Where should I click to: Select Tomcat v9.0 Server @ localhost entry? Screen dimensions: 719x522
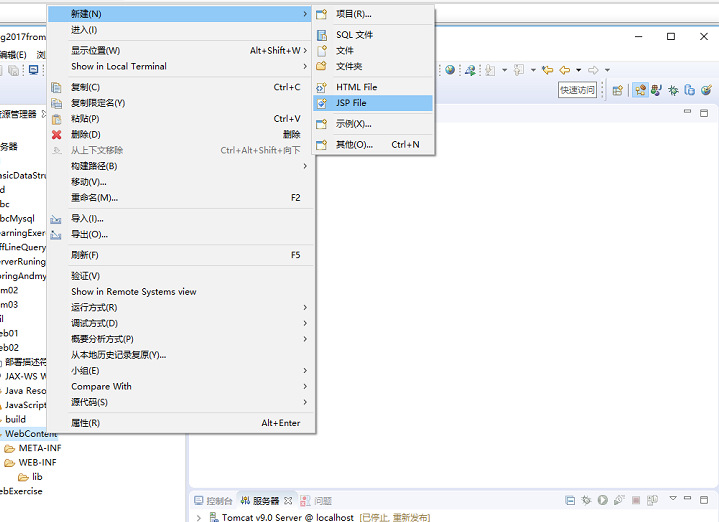pos(288,517)
